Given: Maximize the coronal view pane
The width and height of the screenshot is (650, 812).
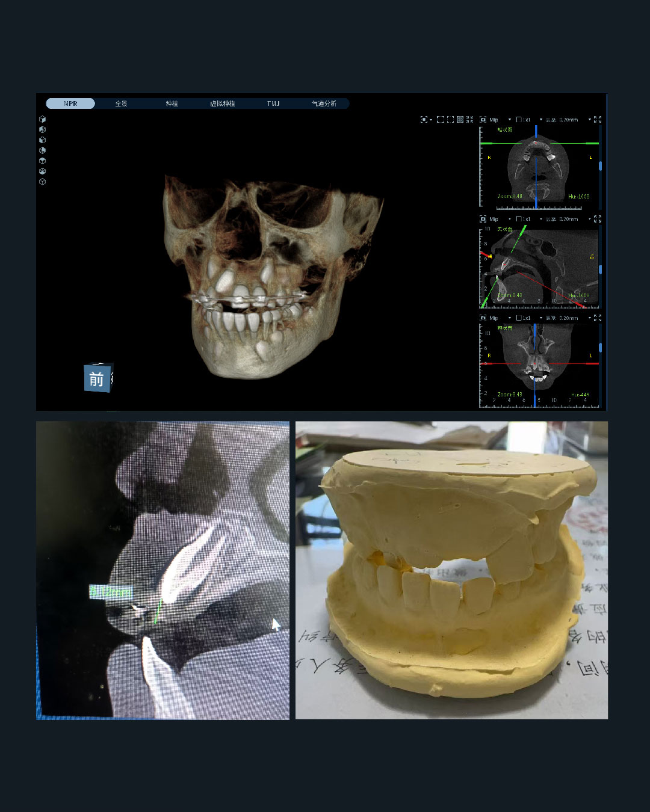Looking at the screenshot, I should pos(598,318).
